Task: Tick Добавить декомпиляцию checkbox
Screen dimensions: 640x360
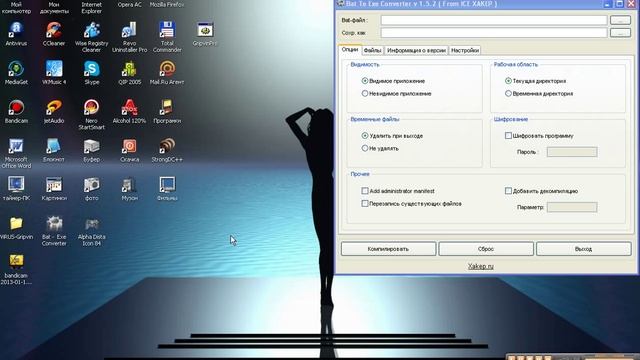Action: [508, 191]
